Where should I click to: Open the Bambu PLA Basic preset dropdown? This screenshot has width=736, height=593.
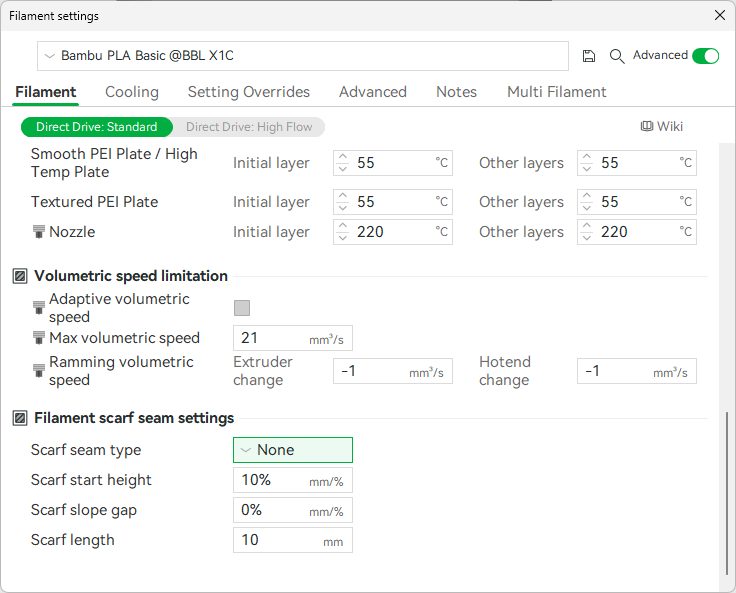tap(302, 56)
